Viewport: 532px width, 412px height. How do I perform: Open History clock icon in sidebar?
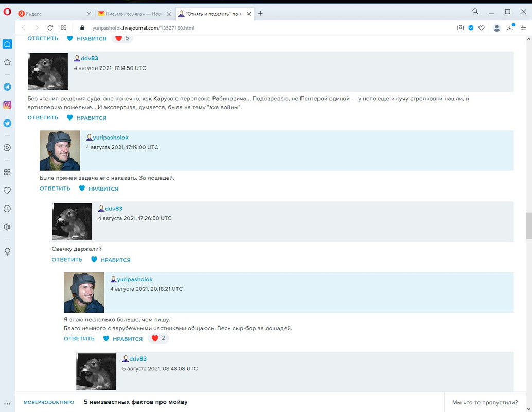(7, 209)
